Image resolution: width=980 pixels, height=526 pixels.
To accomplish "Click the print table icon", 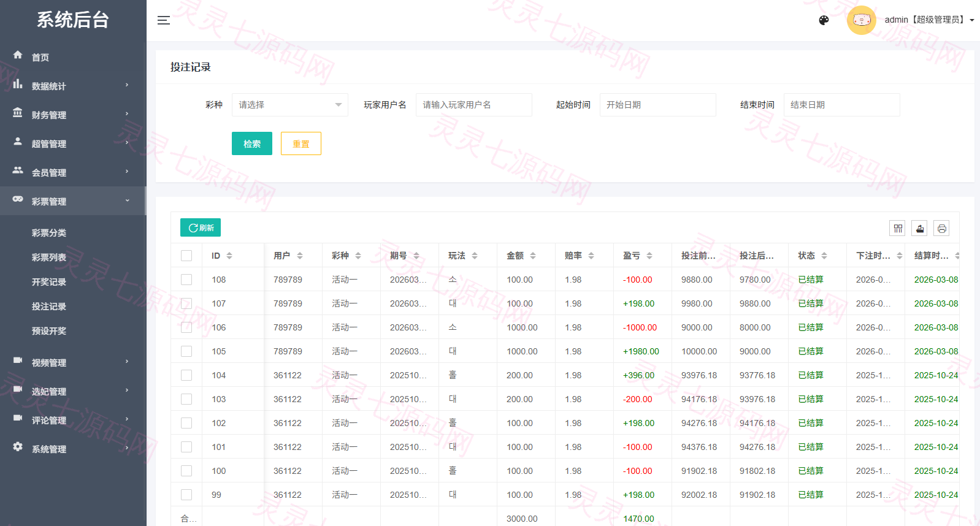I will point(942,228).
